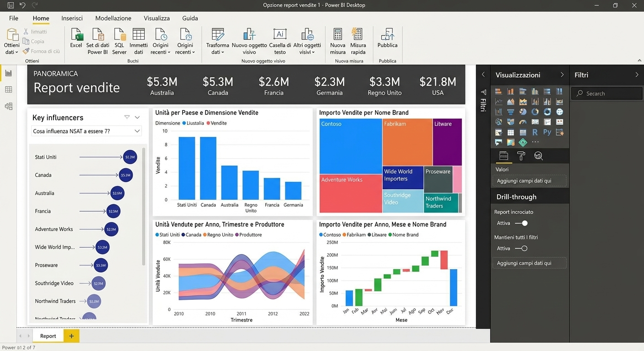This screenshot has width=644, height=351.
Task: Select the Report page tab
Action: [48, 336]
